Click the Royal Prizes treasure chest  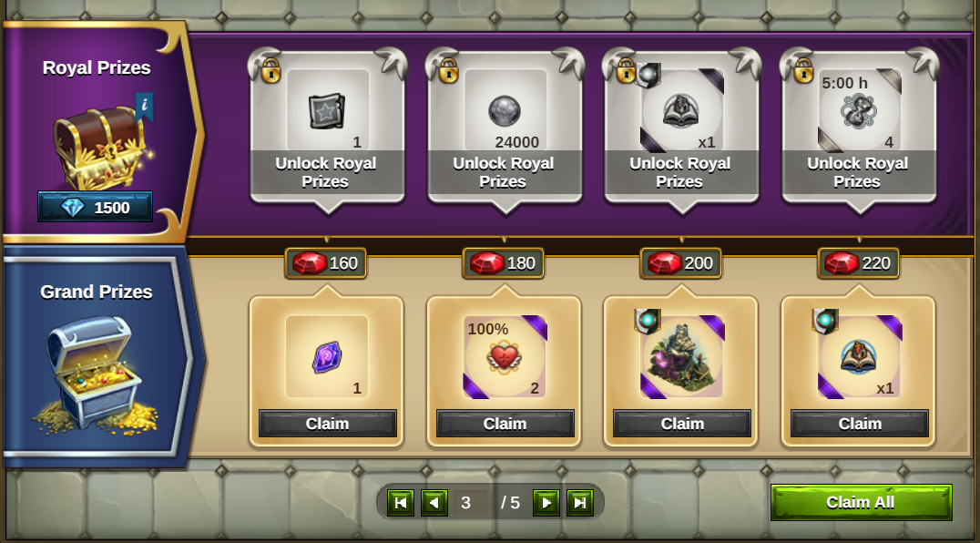pos(100,147)
